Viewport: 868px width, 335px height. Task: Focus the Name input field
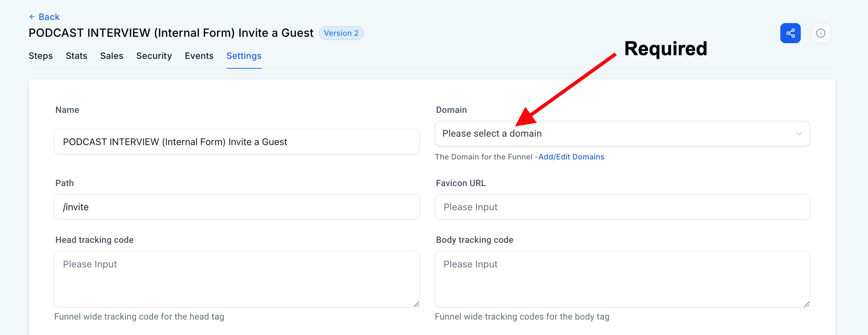(x=237, y=142)
